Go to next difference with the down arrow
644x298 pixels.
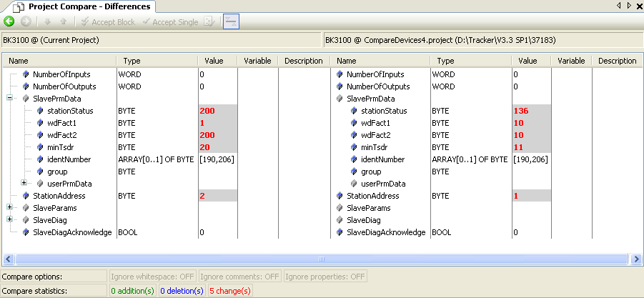pos(47,21)
